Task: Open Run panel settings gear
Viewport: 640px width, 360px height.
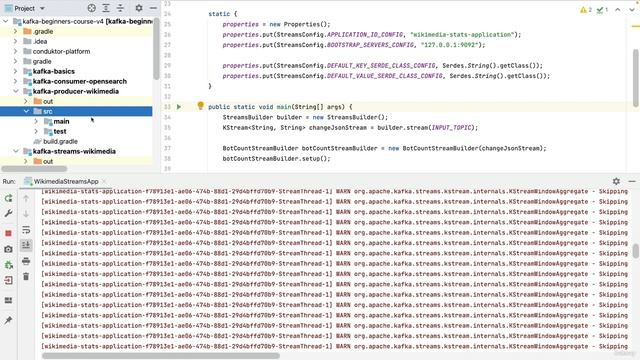Action: pos(616,181)
